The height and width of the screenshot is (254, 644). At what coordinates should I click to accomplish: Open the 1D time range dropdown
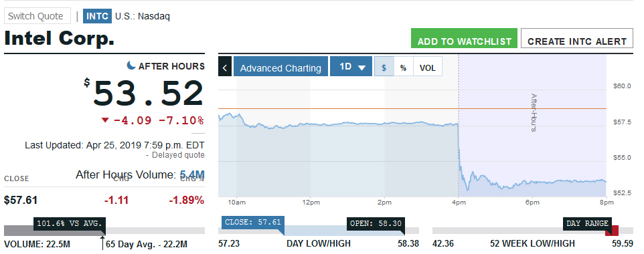351,66
